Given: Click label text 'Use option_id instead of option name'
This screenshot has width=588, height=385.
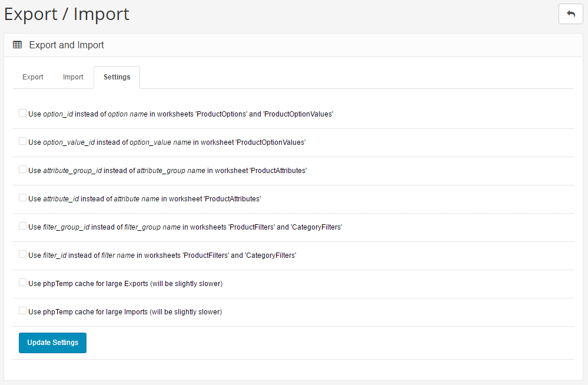Looking at the screenshot, I should (x=88, y=114).
